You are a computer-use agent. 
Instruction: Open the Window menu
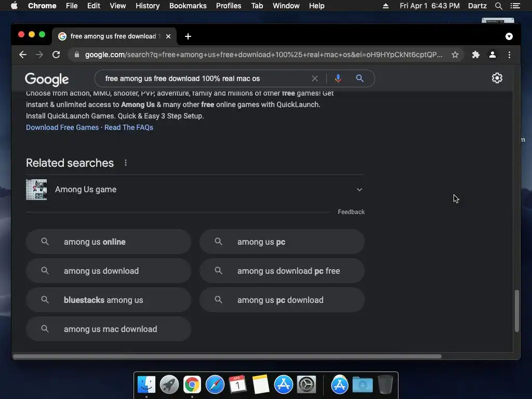point(286,6)
